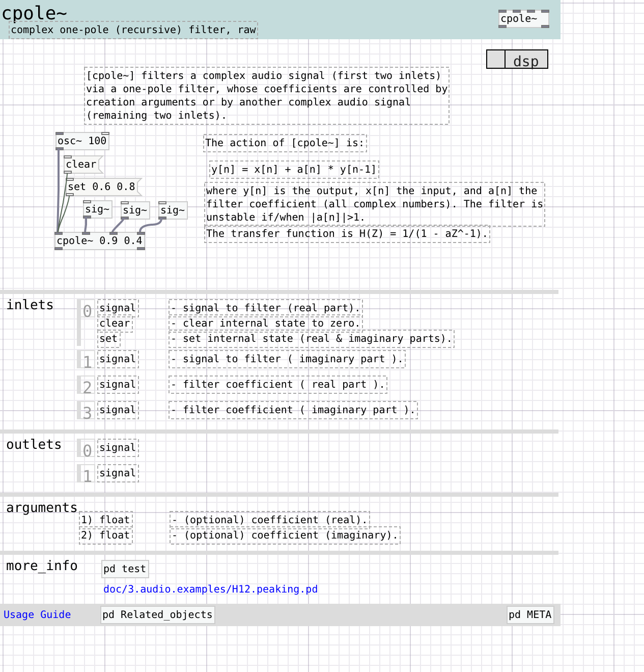644x672 pixels.
Task: Open the pd Related_objects subpatch
Action: [x=157, y=615]
